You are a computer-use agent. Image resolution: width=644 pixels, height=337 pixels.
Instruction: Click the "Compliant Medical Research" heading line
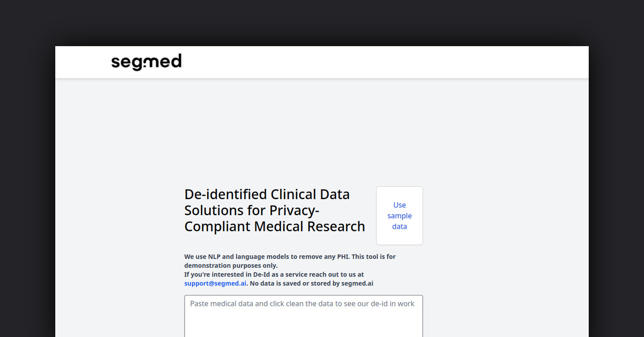coord(274,226)
